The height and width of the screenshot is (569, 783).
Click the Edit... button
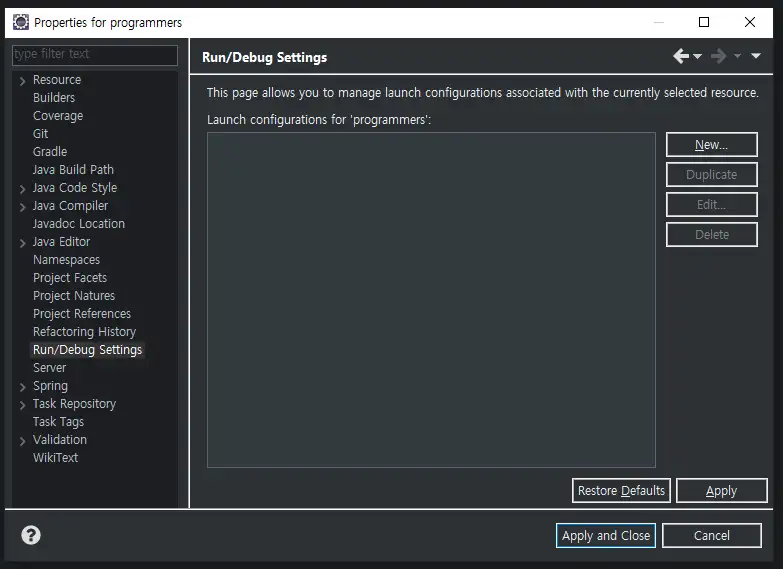pos(712,204)
